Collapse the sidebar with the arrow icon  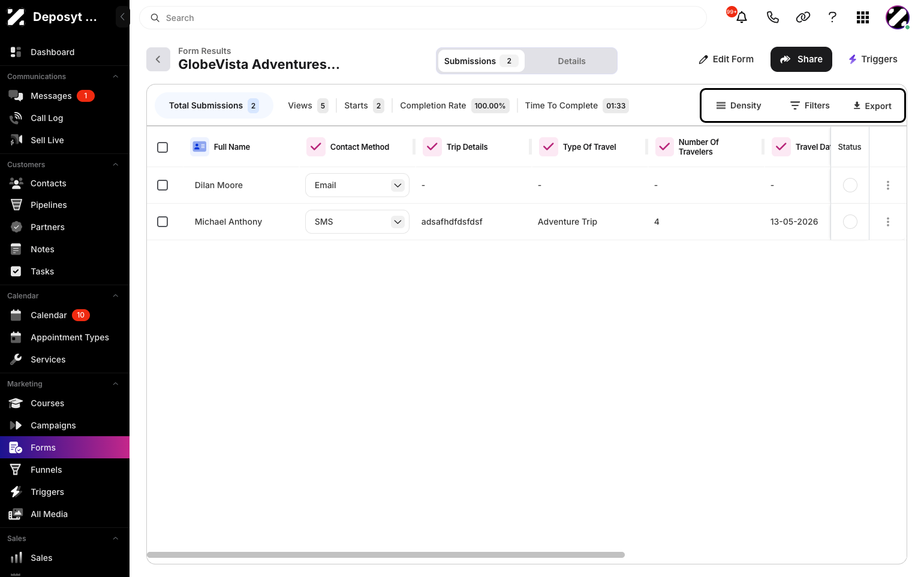point(122,17)
